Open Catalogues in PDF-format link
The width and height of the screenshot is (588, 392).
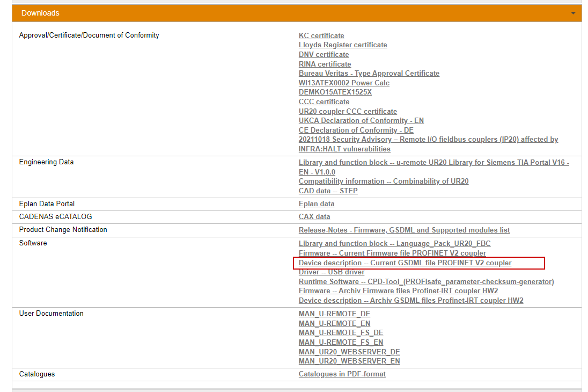(342, 374)
